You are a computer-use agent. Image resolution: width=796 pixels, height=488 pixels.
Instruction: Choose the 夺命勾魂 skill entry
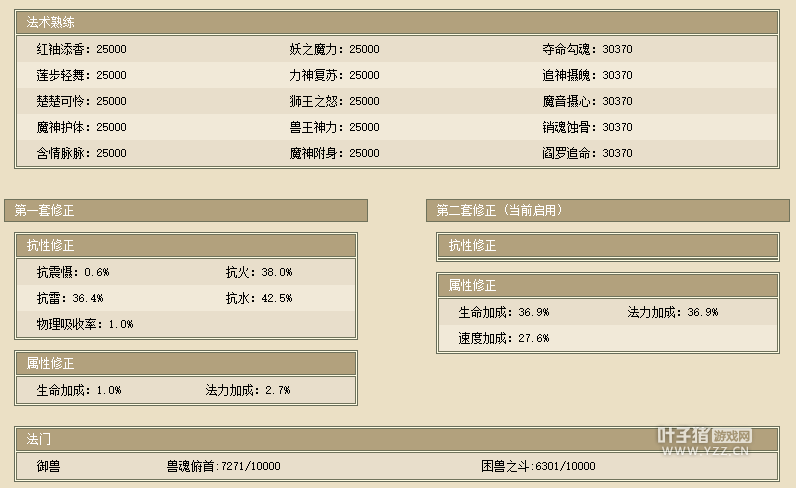[587, 49]
